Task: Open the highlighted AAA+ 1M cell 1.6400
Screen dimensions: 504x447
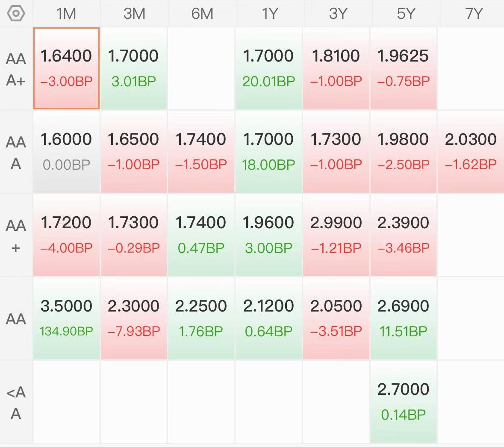Action: tap(66, 68)
